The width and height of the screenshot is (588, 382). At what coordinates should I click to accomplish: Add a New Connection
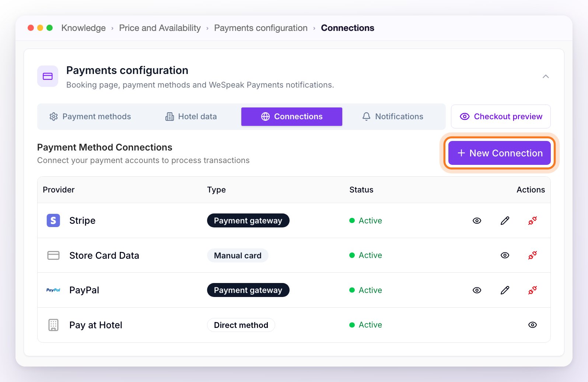[500, 153]
